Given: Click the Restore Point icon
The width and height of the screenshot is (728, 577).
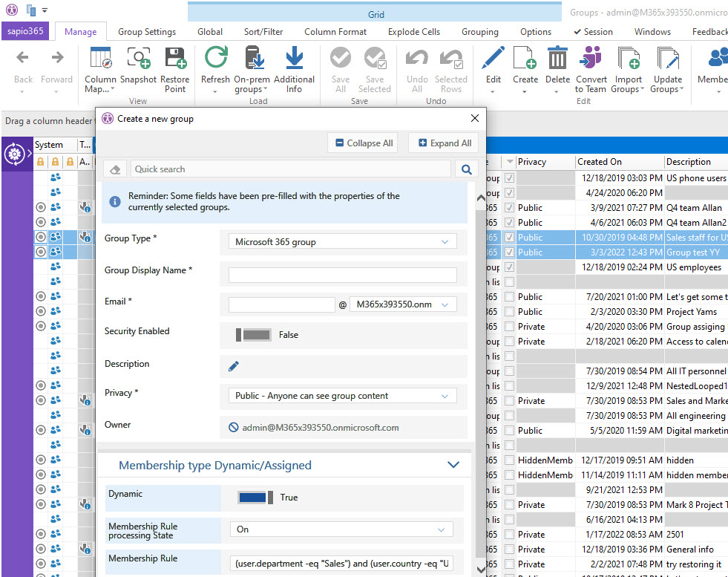Looking at the screenshot, I should [x=175, y=59].
